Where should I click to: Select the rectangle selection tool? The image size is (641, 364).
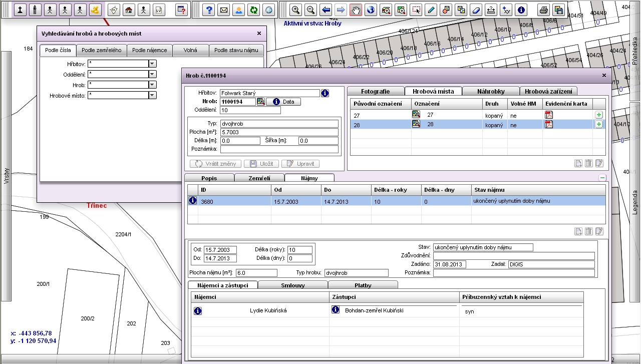click(416, 10)
